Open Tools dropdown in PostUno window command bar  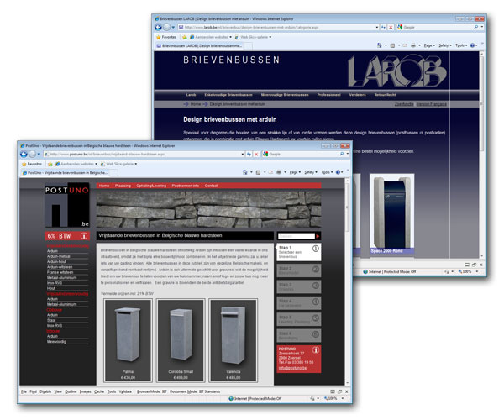(x=327, y=172)
